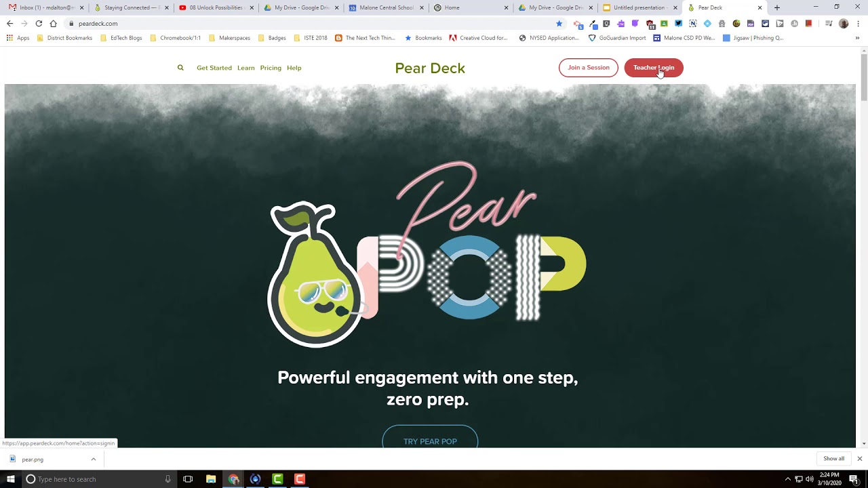This screenshot has height=488, width=868.
Task: Open the Get Started menu item
Action: 214,68
